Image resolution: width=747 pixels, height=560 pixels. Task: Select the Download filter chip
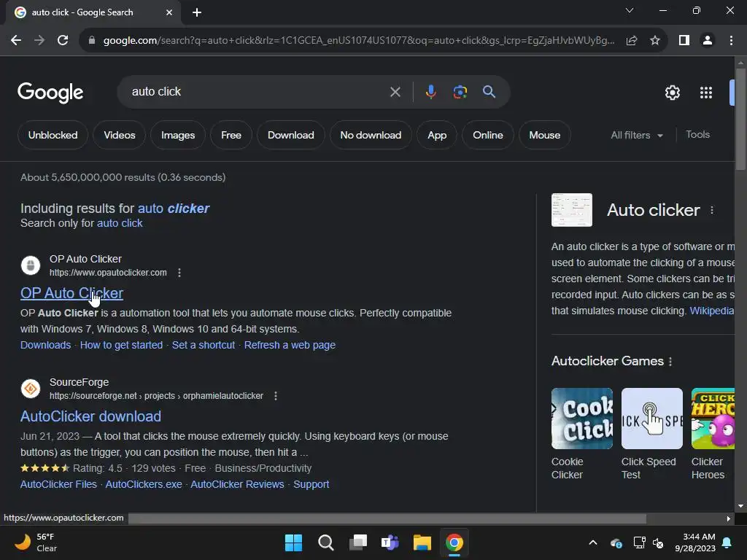pos(290,135)
